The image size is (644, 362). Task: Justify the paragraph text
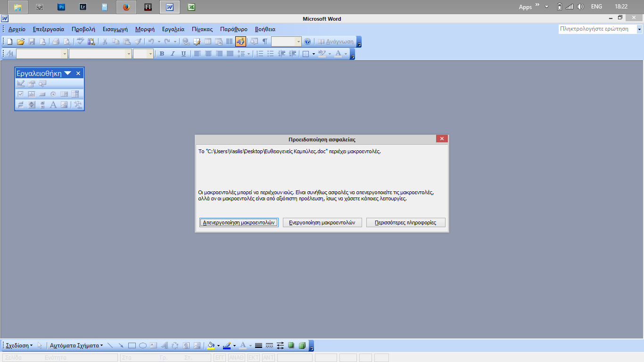click(230, 54)
